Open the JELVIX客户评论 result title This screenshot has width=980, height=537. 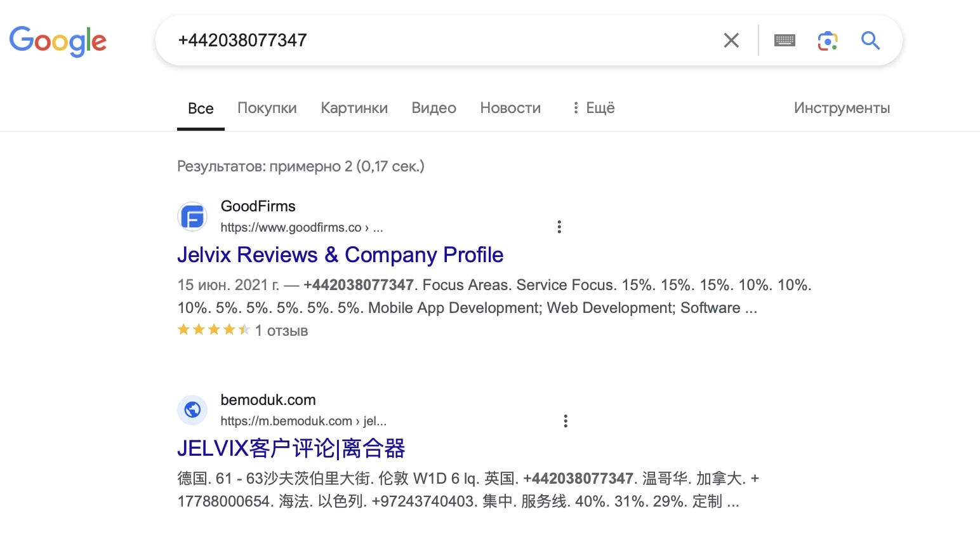pos(291,449)
